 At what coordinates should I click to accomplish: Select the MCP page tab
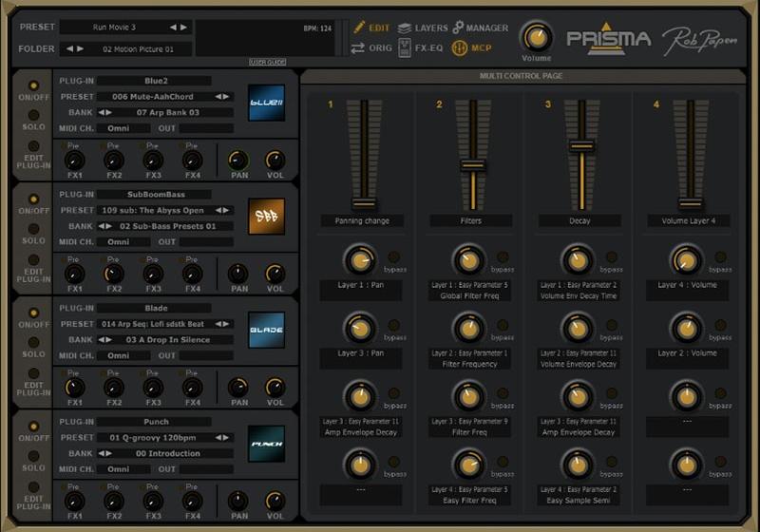pos(483,47)
